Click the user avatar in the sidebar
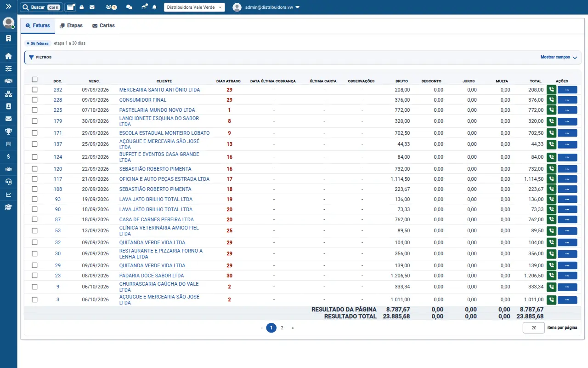The width and height of the screenshot is (588, 368). (x=8, y=23)
